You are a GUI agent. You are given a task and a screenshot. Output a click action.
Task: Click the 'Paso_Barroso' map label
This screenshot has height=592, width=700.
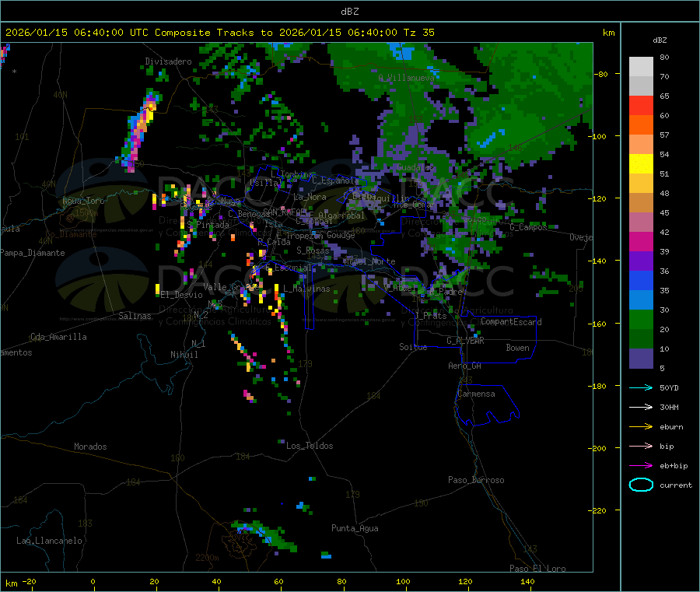(x=476, y=480)
